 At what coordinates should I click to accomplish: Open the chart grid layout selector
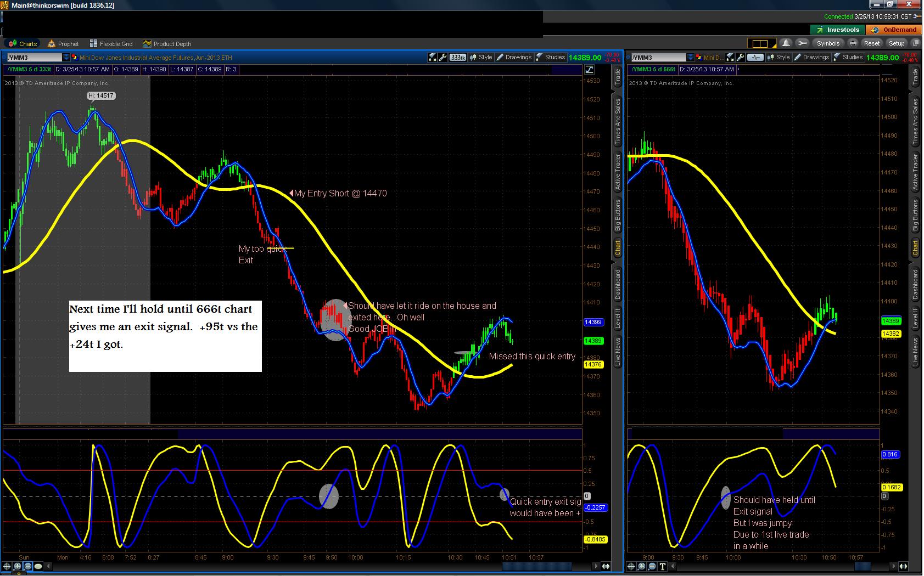click(761, 43)
